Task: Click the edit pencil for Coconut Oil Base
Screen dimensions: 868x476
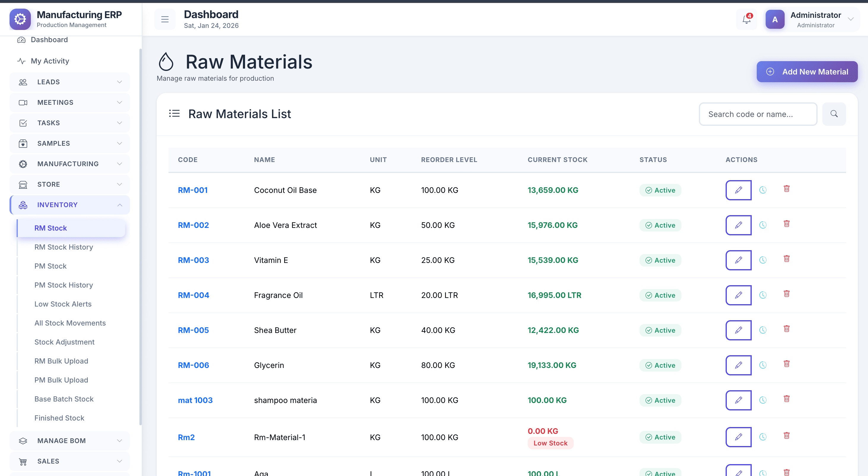Action: (738, 190)
